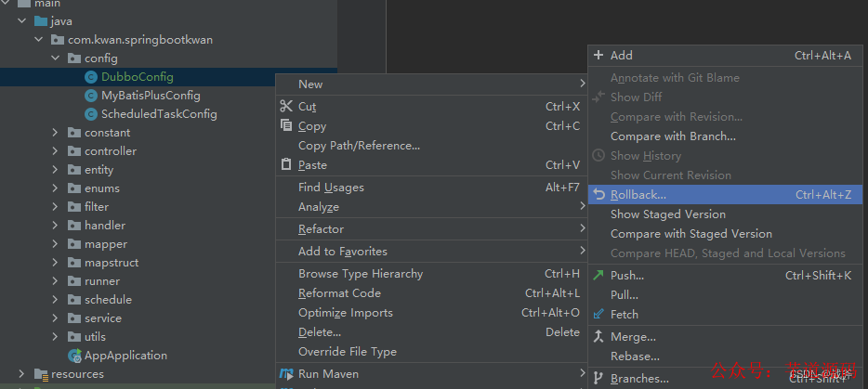This screenshot has width=868, height=389.
Task: Open the New submenu arrow
Action: coord(583,84)
